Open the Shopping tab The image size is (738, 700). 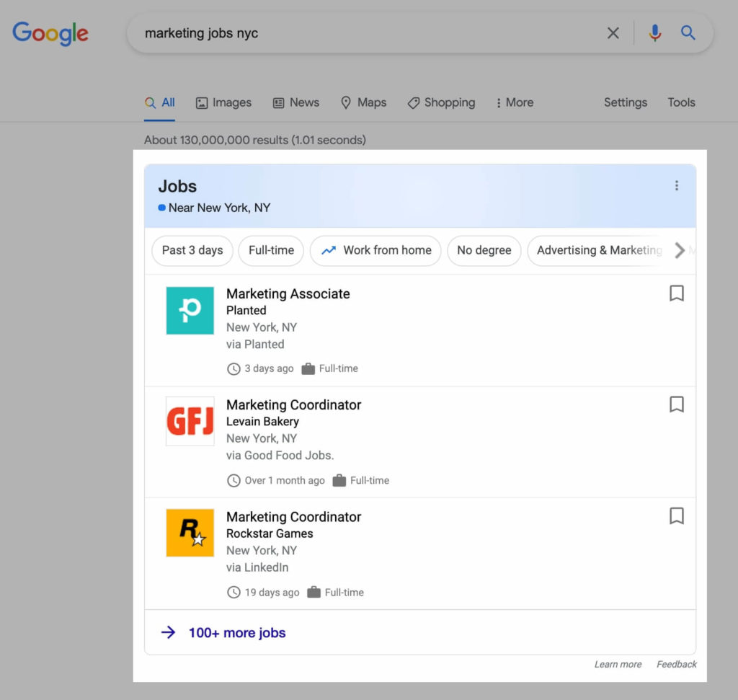pyautogui.click(x=442, y=102)
